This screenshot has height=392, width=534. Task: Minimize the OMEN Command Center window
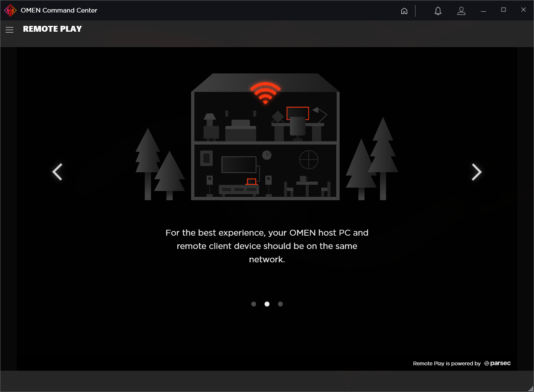click(x=484, y=10)
